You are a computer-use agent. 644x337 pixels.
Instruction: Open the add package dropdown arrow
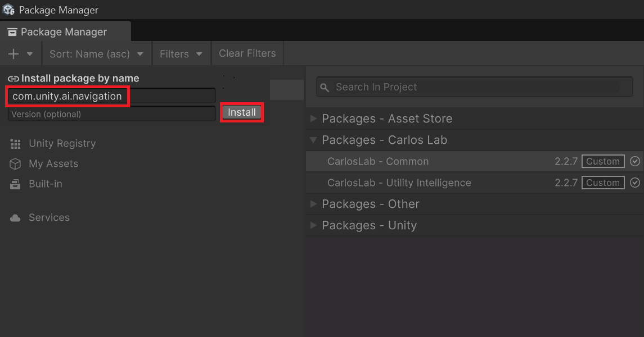[30, 54]
